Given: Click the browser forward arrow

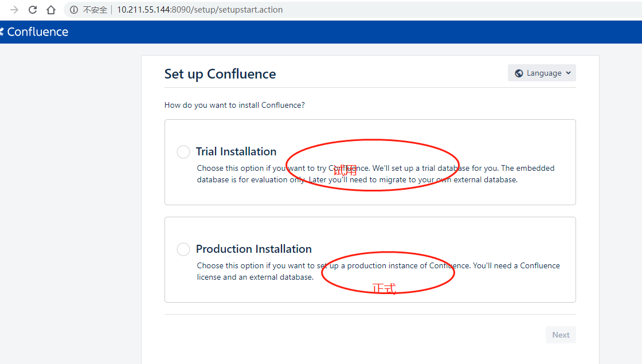Looking at the screenshot, I should [x=14, y=10].
